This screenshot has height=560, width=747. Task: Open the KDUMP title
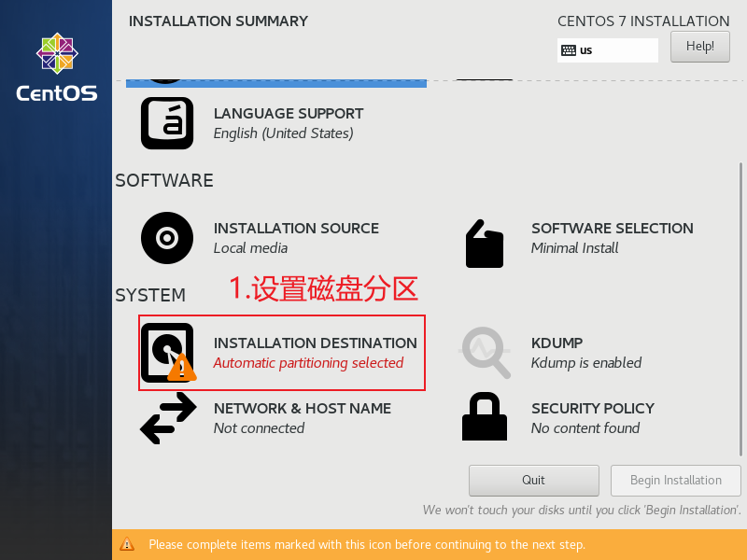(x=557, y=343)
